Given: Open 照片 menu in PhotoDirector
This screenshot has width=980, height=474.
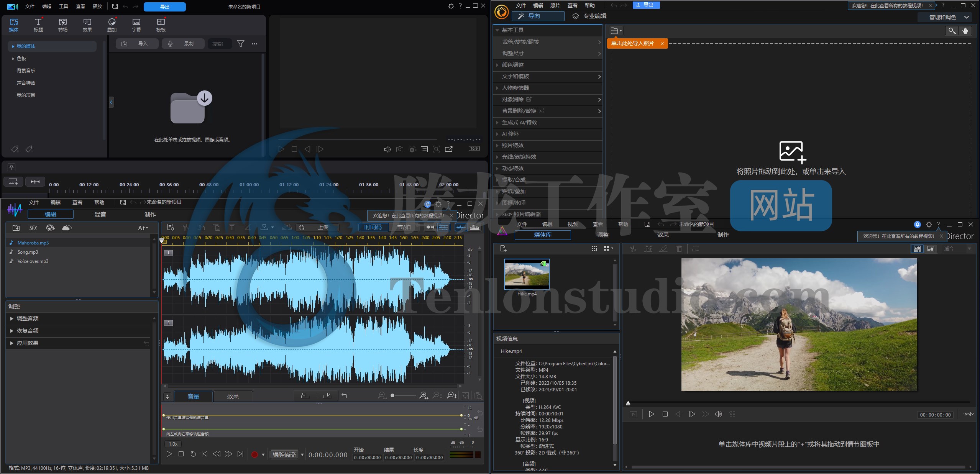Looking at the screenshot, I should click(555, 5).
